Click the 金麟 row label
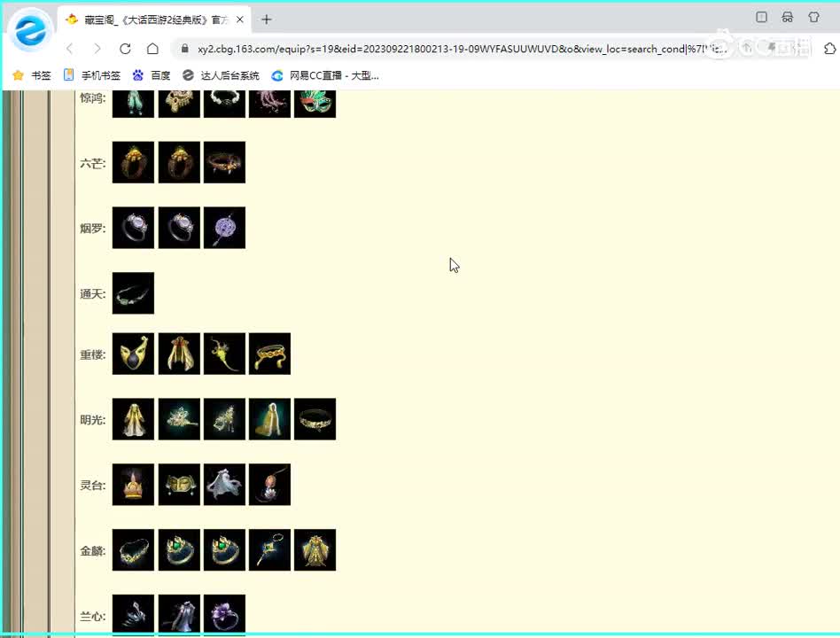840x638 pixels. point(93,550)
